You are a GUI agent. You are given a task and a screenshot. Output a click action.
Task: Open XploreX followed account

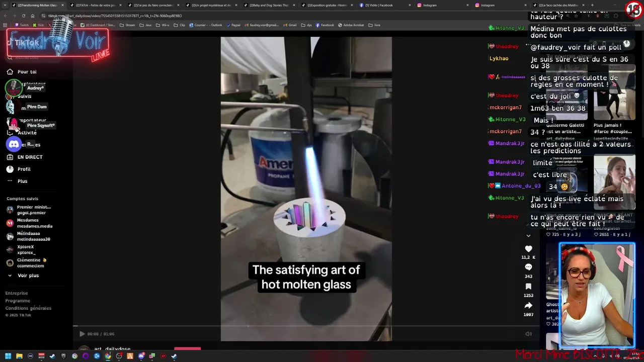pos(21,250)
